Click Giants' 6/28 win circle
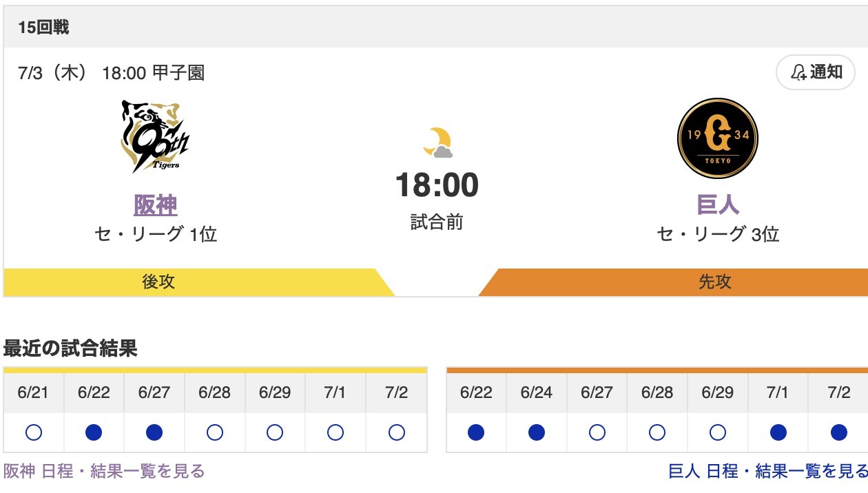Image resolution: width=868 pixels, height=493 pixels. pyautogui.click(x=657, y=432)
